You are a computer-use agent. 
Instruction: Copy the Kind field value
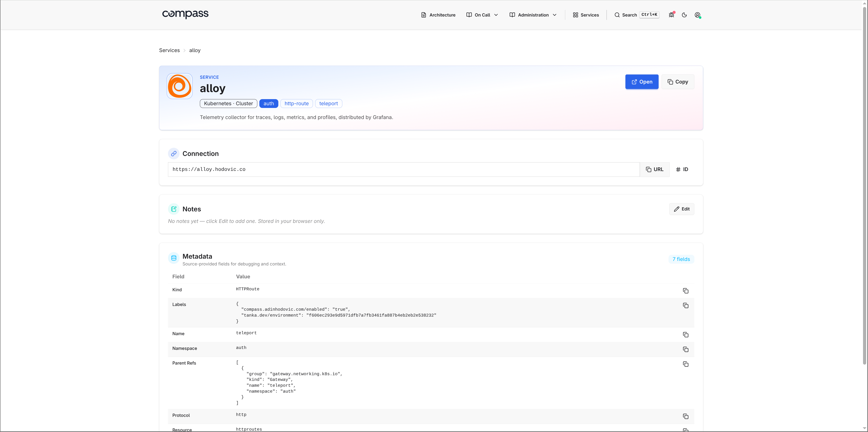(685, 291)
